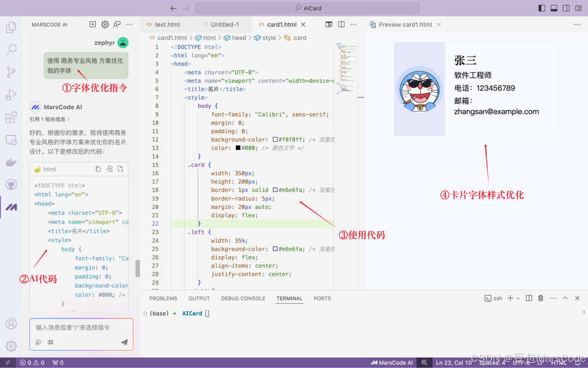Open MarsCode AI settings gear

pyautogui.click(x=105, y=25)
